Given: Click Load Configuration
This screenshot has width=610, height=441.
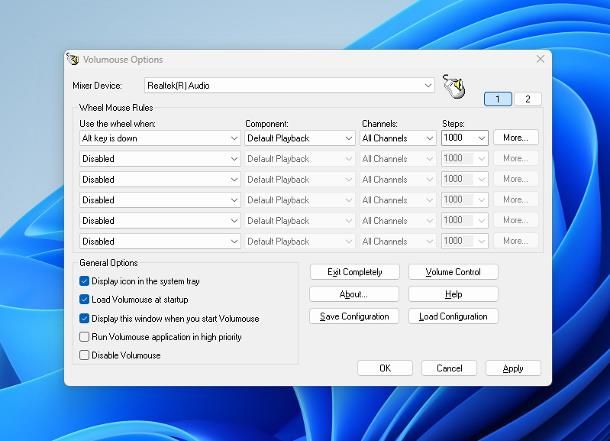Looking at the screenshot, I should tap(453, 316).
